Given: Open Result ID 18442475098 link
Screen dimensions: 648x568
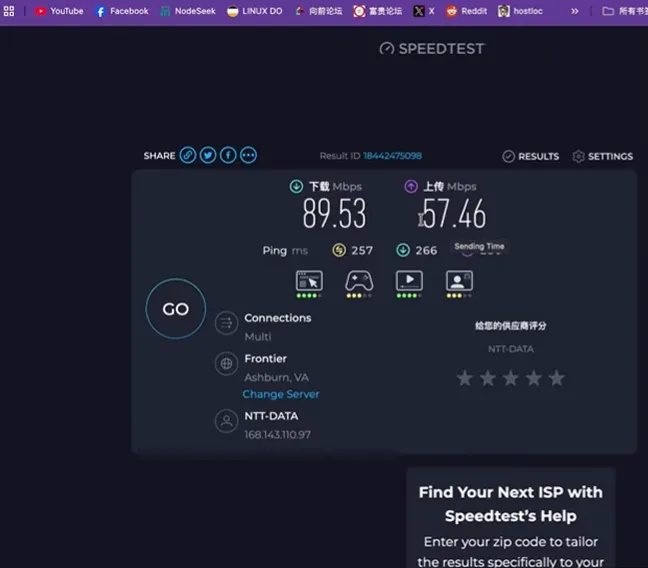Looking at the screenshot, I should (x=392, y=156).
